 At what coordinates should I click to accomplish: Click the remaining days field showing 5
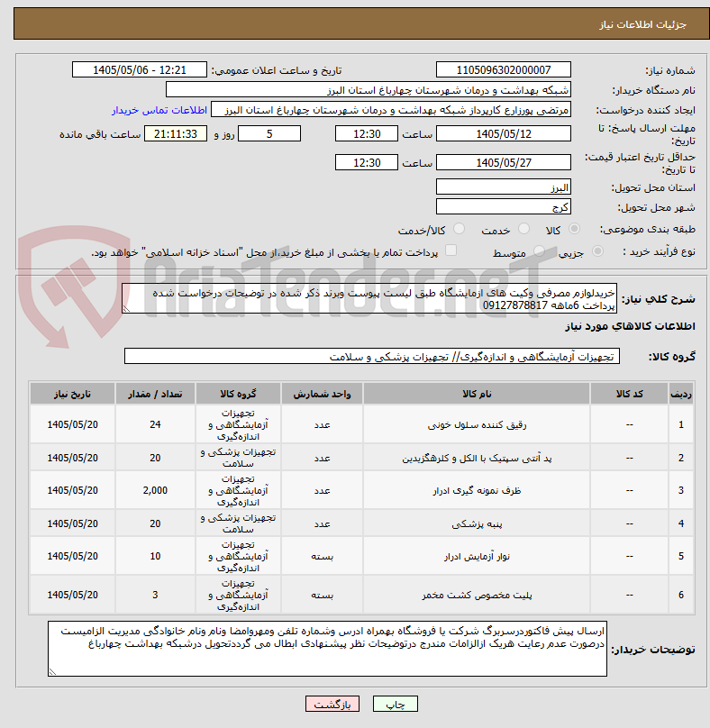pos(269,133)
